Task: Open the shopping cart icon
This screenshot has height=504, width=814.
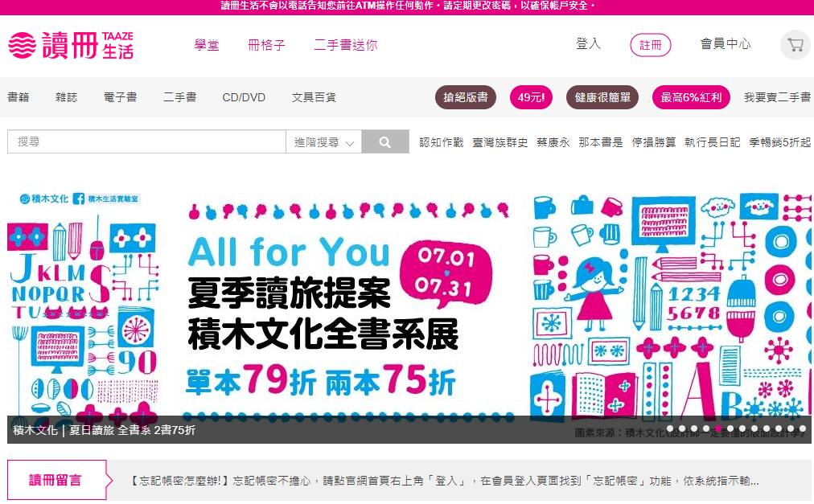Action: coord(795,45)
